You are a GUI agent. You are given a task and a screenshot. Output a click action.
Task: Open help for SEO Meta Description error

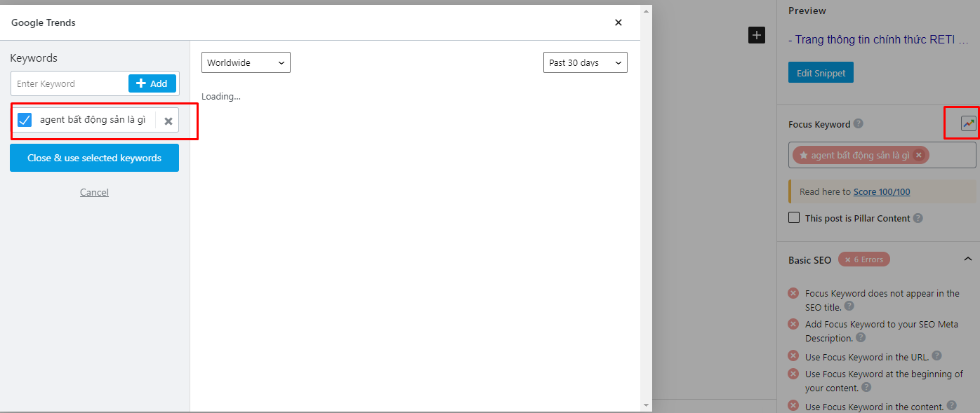tap(861, 337)
